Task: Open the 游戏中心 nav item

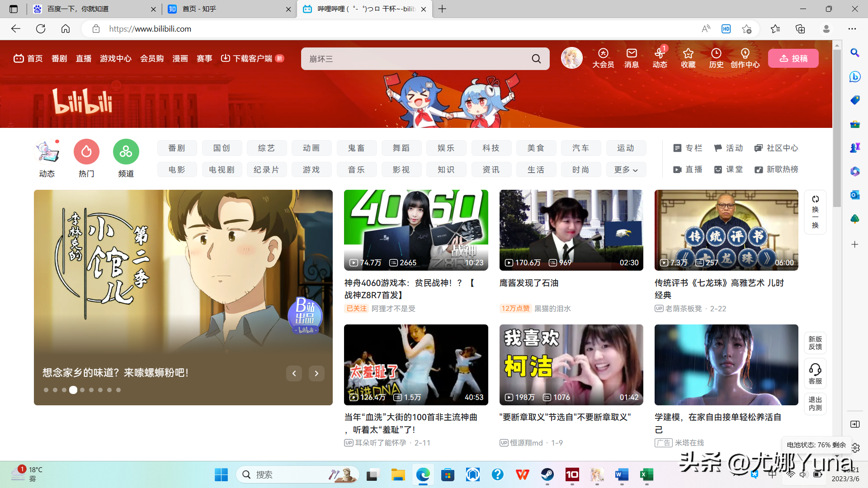Action: [x=116, y=58]
